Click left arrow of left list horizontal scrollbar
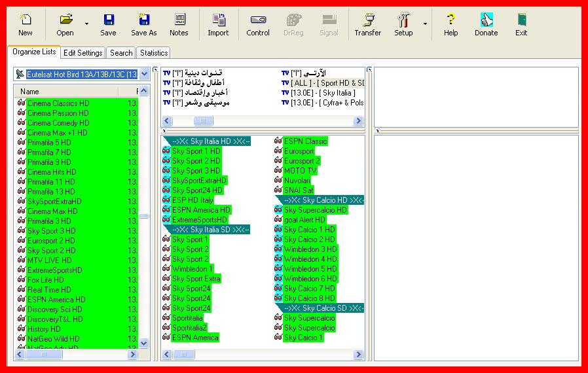This screenshot has width=588, height=373. pos(20,354)
